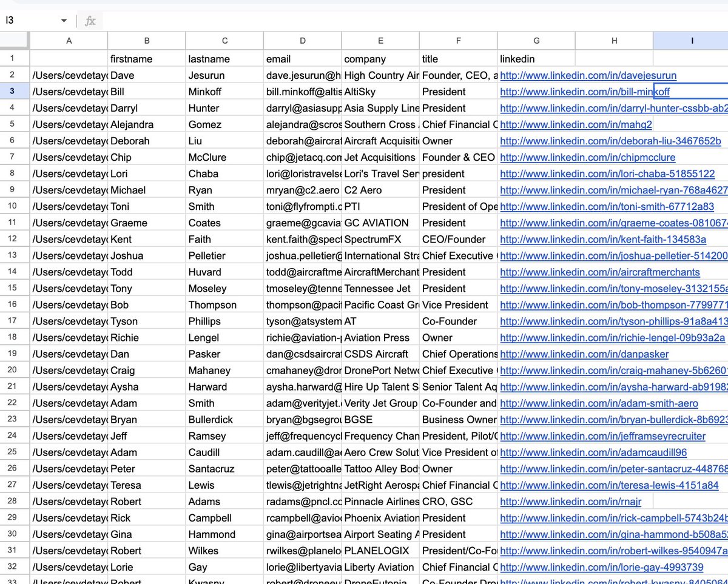The width and height of the screenshot is (728, 584).
Task: Select the 'PLANELOGIX' company cell
Action: pos(380,550)
